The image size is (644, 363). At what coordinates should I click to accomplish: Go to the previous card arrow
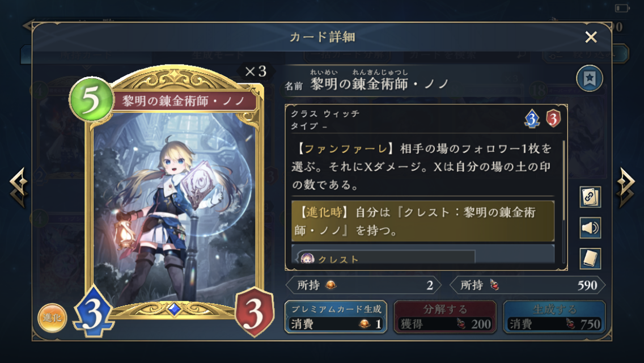pyautogui.click(x=19, y=187)
